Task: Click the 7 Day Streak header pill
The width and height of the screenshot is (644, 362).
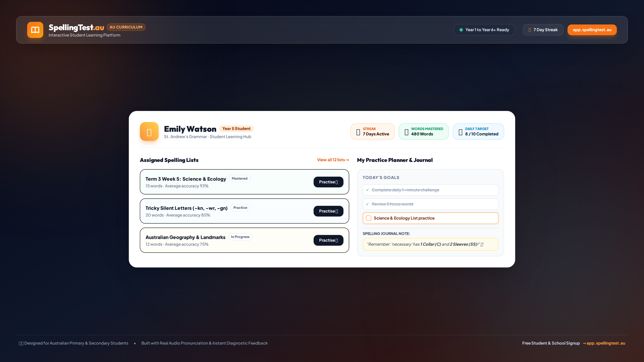Action: pos(543,30)
